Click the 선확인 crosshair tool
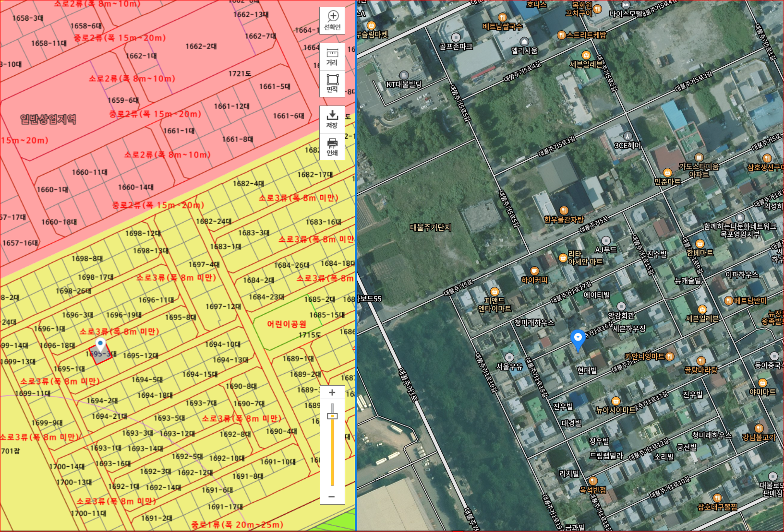Screen dimensions: 784x532 tap(332, 21)
